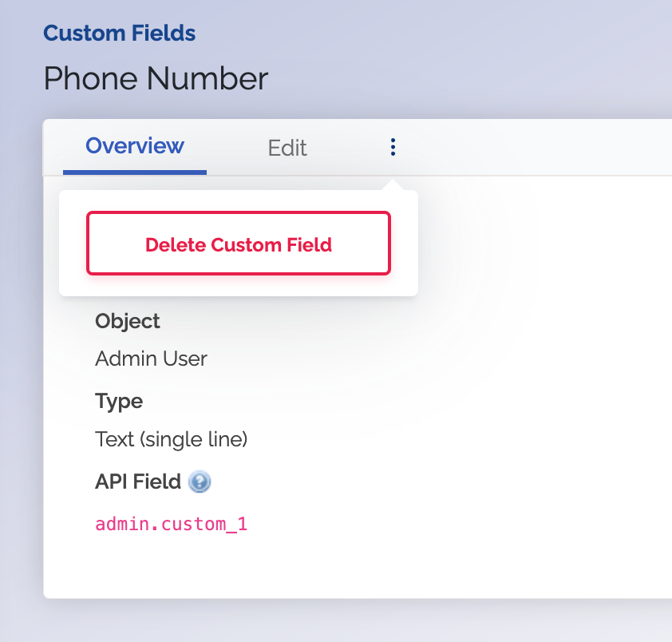The image size is (672, 642).
Task: Click the API Field help question-mark icon
Action: click(200, 481)
